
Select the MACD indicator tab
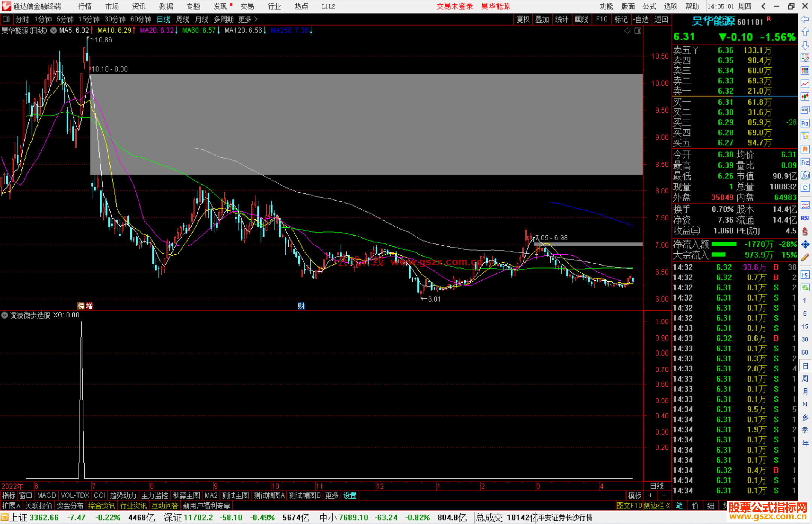point(47,495)
